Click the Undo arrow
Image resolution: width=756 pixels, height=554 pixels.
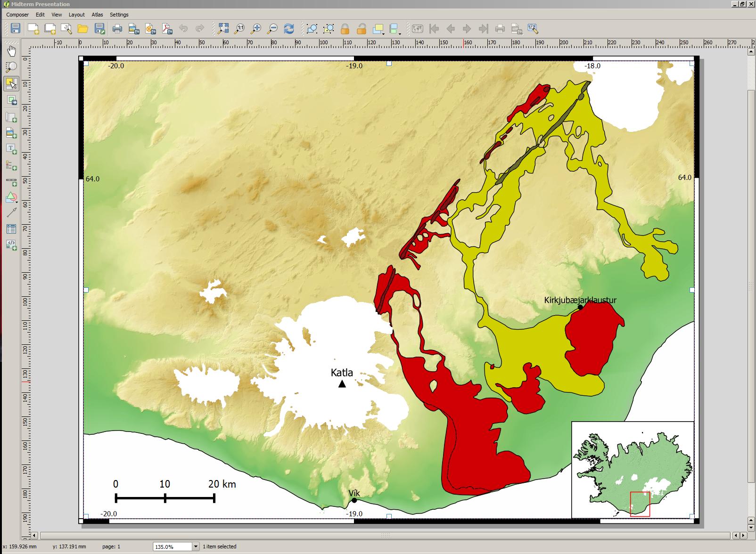[x=183, y=29]
